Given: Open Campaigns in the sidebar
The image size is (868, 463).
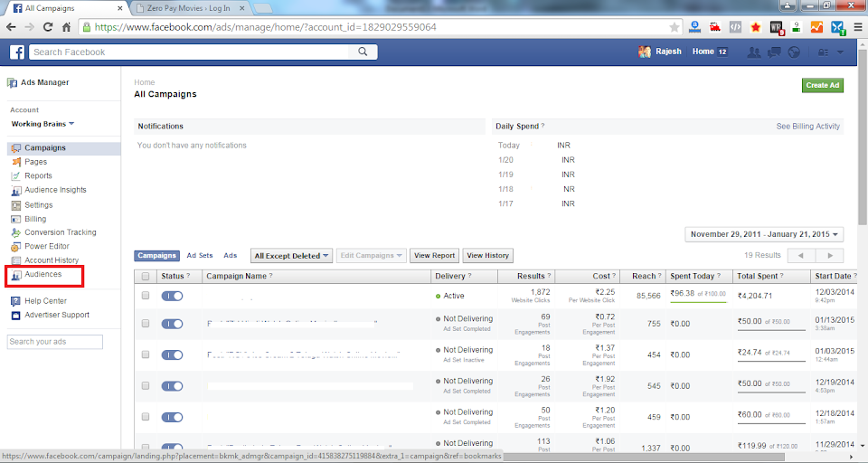Looking at the screenshot, I should [x=45, y=148].
